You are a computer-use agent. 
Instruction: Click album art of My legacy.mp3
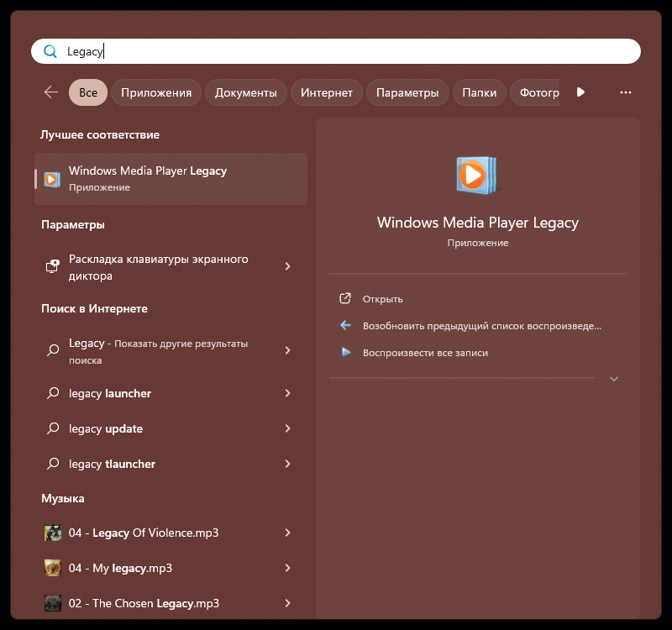tap(53, 568)
